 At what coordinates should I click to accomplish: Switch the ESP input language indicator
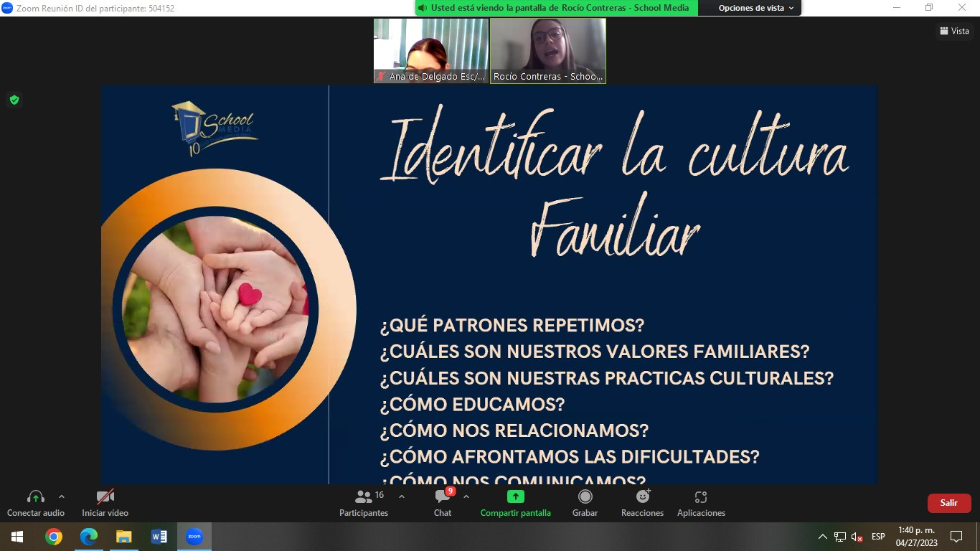tap(878, 537)
